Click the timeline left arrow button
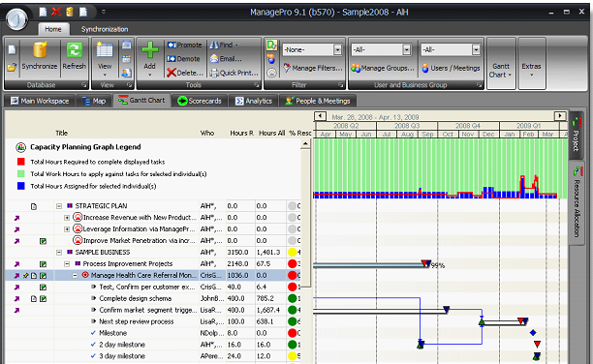 coord(320,115)
